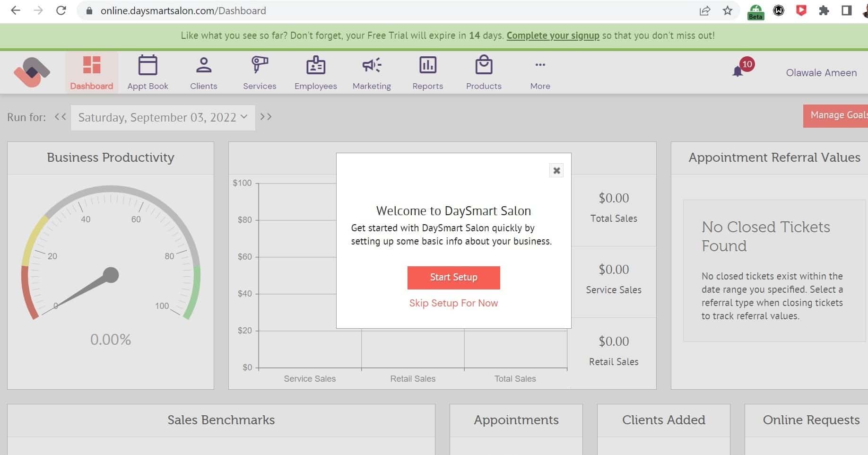This screenshot has width=868, height=455.
Task: Click the DaySmart Salon logo
Action: click(x=32, y=72)
